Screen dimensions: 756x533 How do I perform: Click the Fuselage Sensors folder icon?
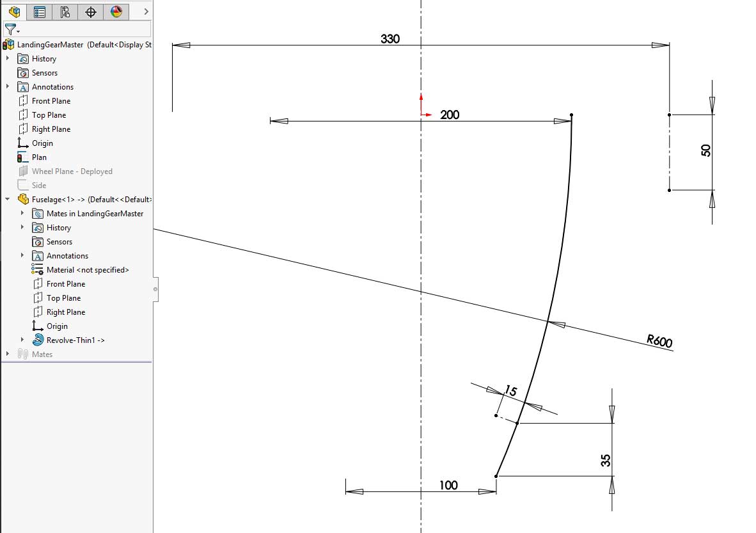[38, 242]
